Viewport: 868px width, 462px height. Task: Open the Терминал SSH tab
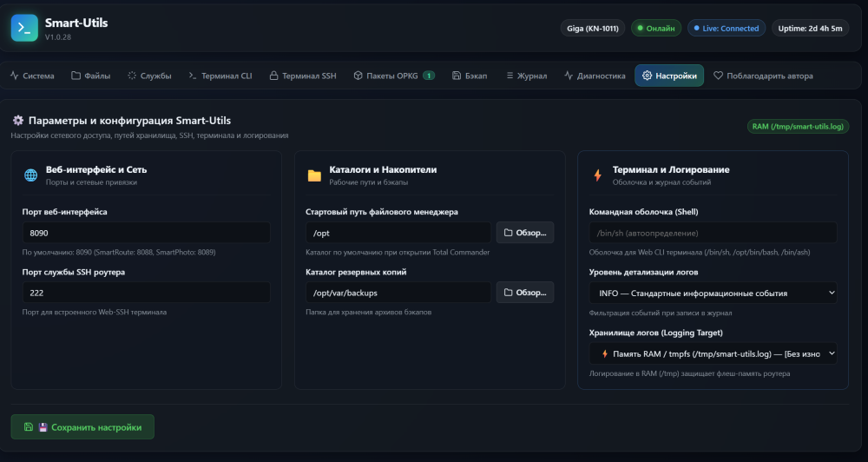pos(303,76)
